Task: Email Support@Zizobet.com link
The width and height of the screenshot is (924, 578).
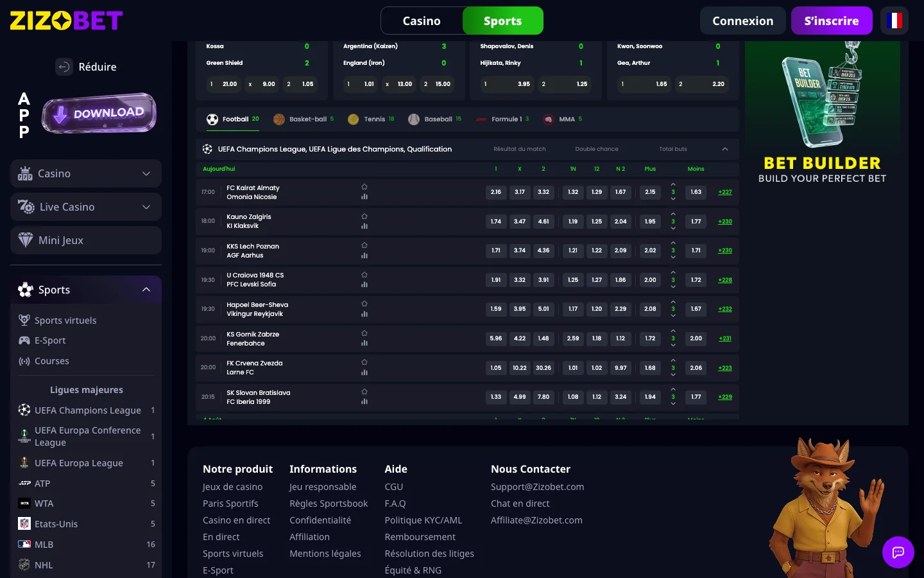Action: point(538,487)
